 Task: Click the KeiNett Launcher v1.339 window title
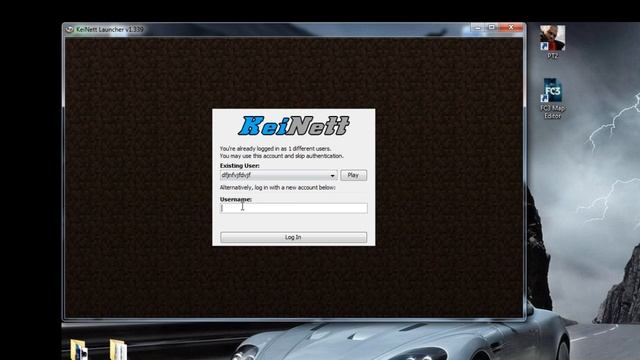[110, 29]
